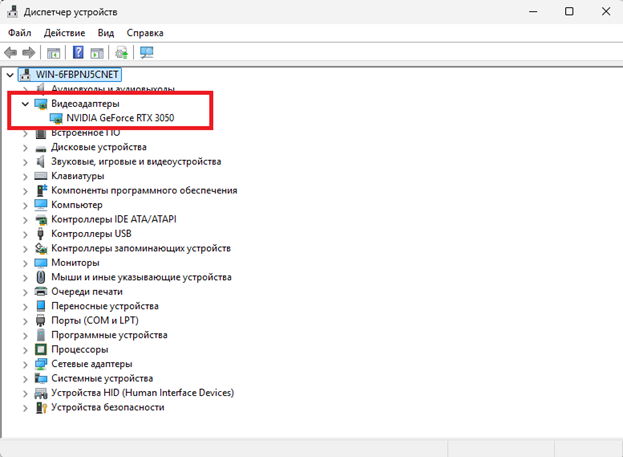The height and width of the screenshot is (457, 623).
Task: Click the scan for hardware changes monitor icon
Action: [x=147, y=52]
